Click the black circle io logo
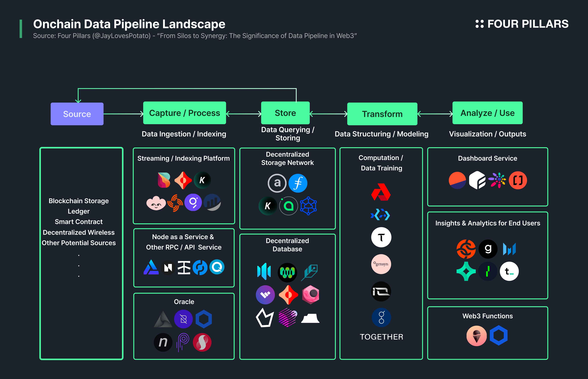588x379 pixels. pos(381,292)
